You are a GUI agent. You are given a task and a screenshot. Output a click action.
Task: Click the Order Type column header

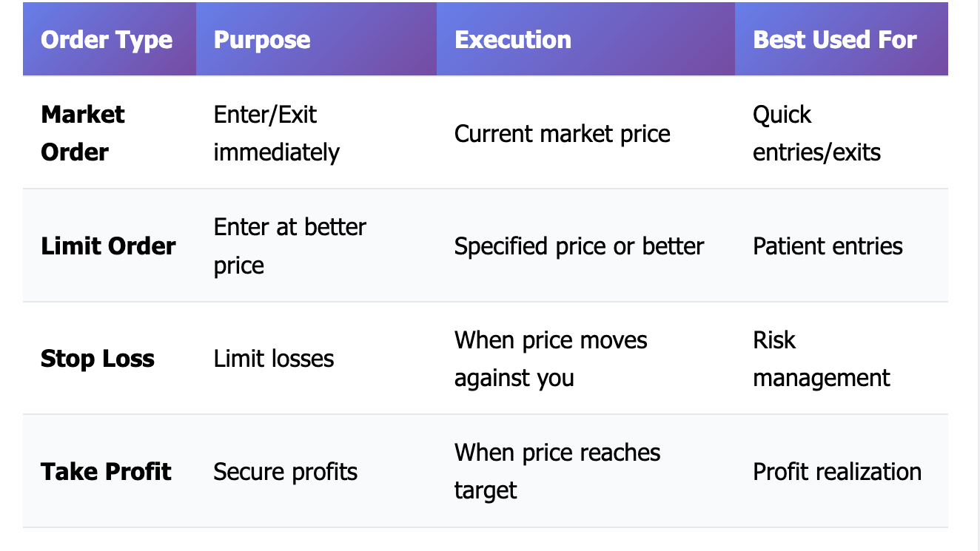(x=107, y=40)
